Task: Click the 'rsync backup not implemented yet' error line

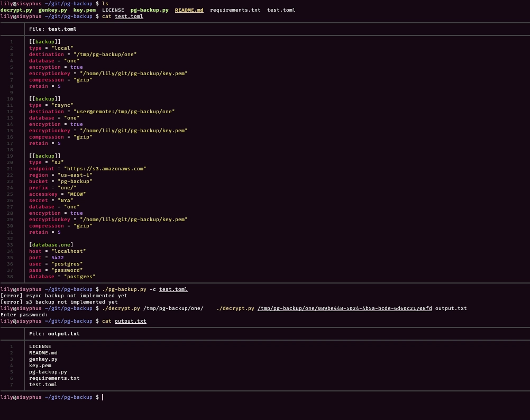Action: pos(64,296)
